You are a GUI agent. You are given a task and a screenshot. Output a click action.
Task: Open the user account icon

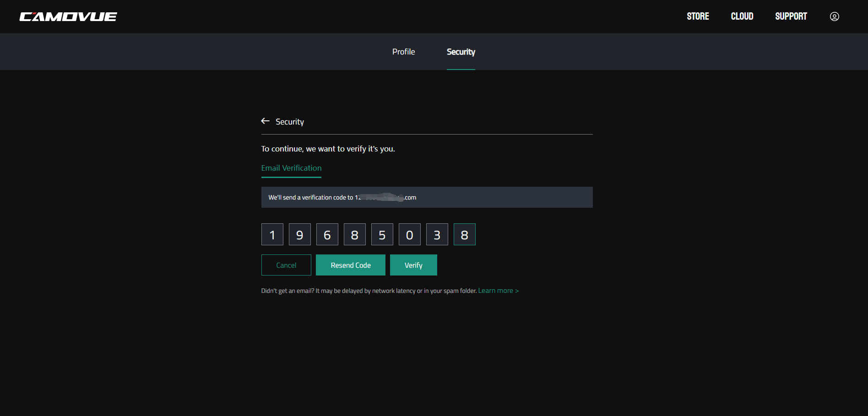(x=834, y=16)
